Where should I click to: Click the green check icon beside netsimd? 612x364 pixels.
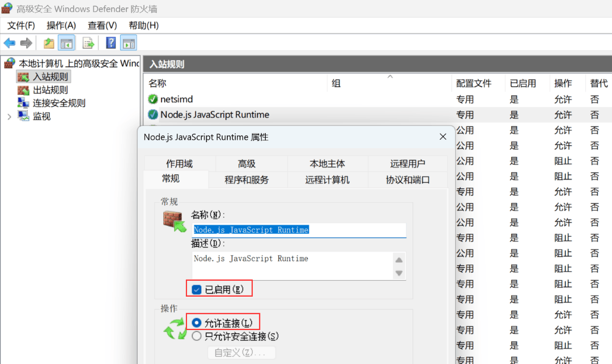click(153, 99)
